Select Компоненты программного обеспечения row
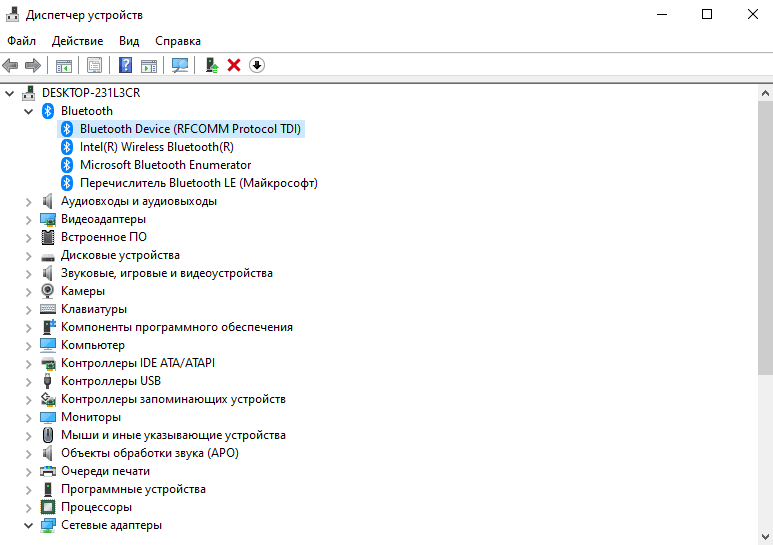The image size is (773, 545). coord(176,327)
